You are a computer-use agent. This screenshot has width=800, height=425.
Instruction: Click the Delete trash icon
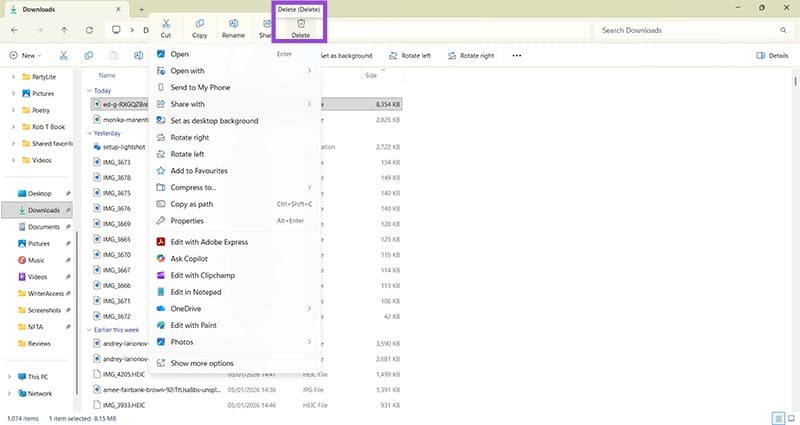pos(301,23)
